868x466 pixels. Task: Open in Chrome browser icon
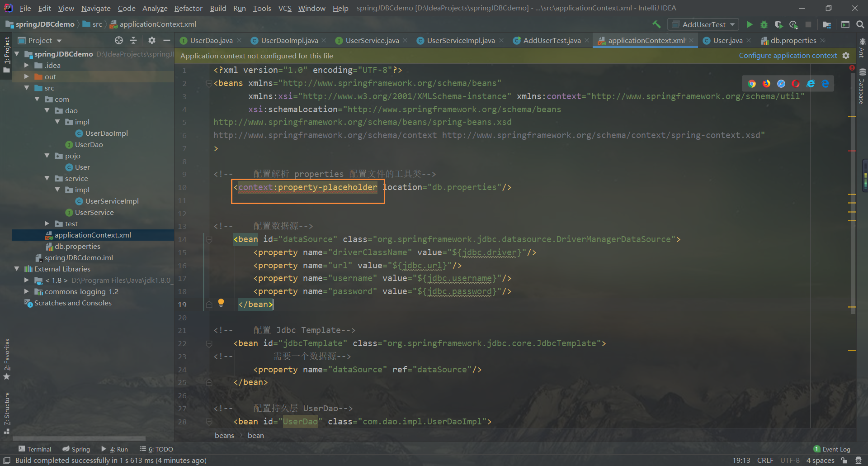click(752, 84)
